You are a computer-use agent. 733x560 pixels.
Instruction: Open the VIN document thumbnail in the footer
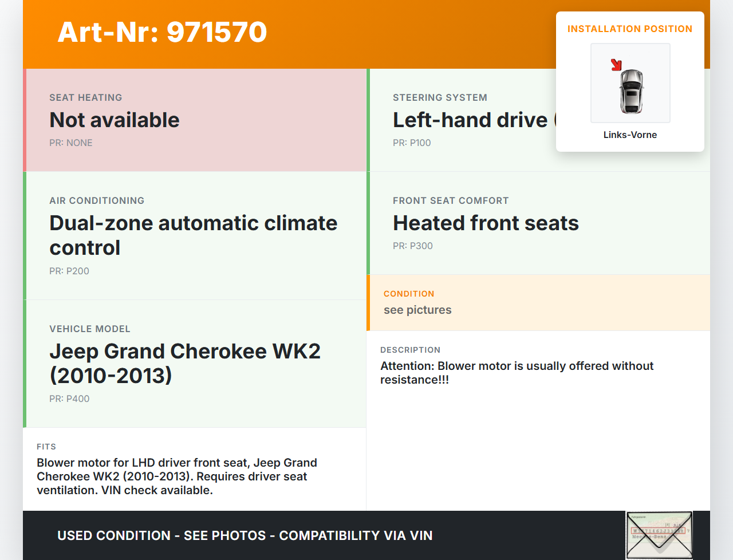click(659, 535)
